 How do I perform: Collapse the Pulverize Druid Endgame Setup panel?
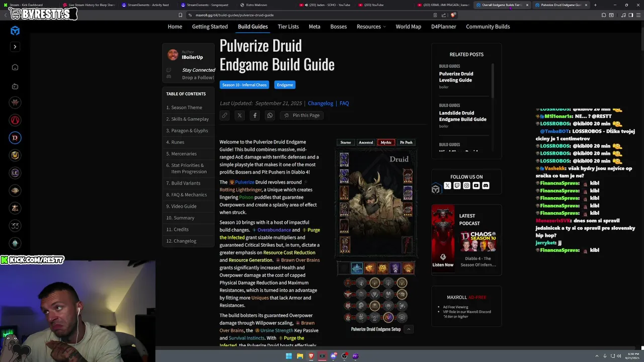tap(409, 329)
